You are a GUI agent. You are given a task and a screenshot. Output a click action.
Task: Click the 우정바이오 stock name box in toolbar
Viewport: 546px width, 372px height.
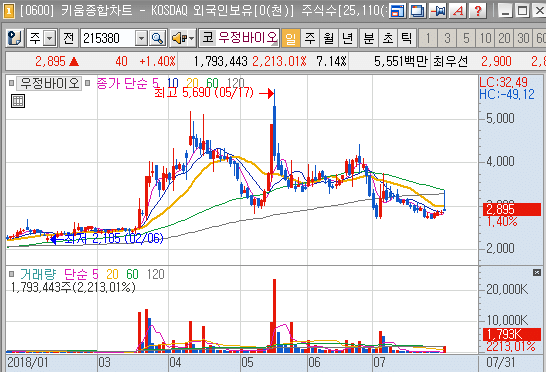click(x=248, y=38)
